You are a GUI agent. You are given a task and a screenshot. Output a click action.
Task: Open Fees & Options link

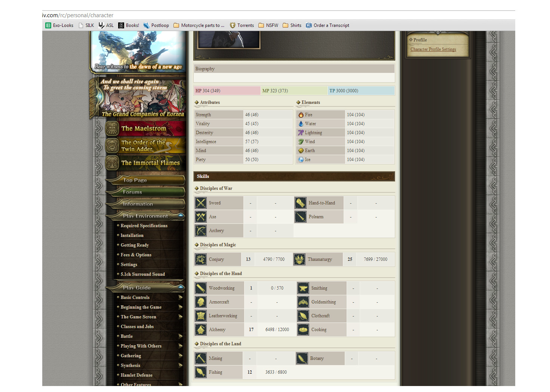[136, 255]
